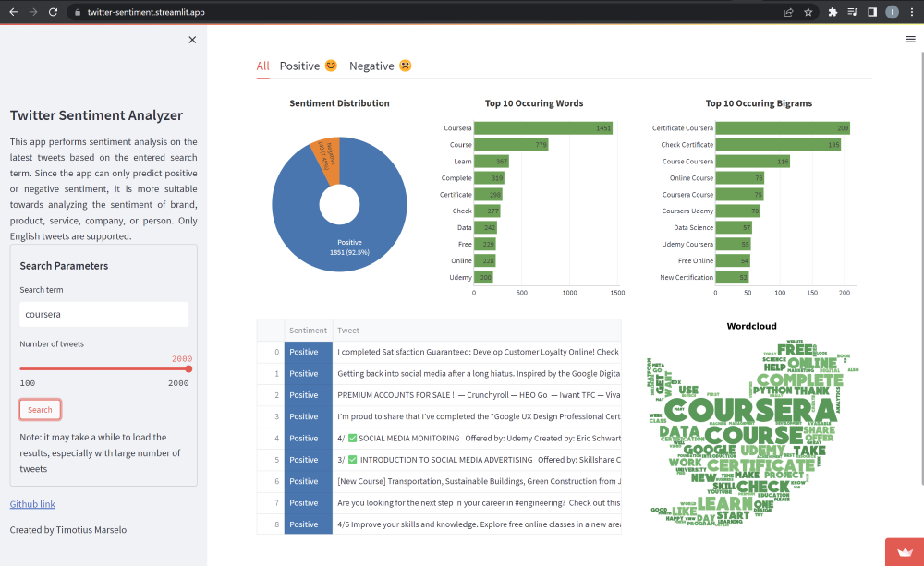Select the 'SOCIAL MEDIA MONITORING' tweet

477,439
